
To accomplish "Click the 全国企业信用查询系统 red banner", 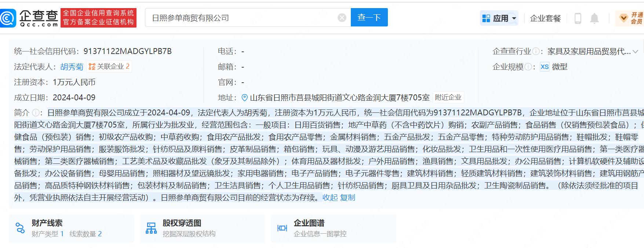I will tap(98, 18).
